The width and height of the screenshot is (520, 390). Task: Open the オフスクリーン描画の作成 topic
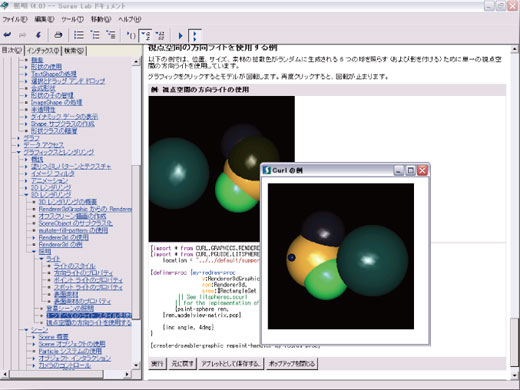click(x=72, y=216)
